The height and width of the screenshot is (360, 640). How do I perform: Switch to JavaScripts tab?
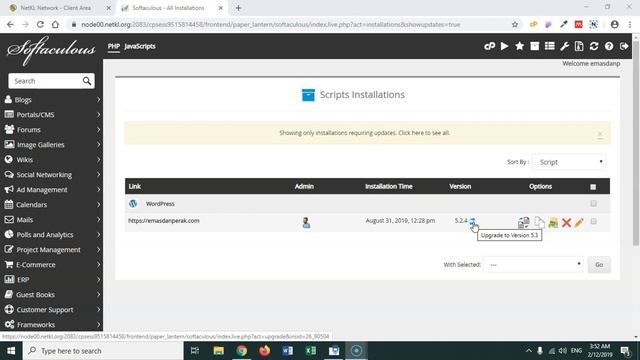click(x=140, y=46)
